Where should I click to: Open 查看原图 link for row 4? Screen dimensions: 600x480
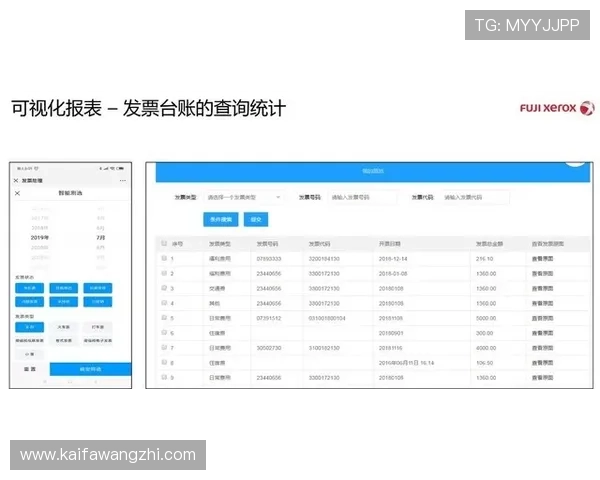click(x=543, y=304)
